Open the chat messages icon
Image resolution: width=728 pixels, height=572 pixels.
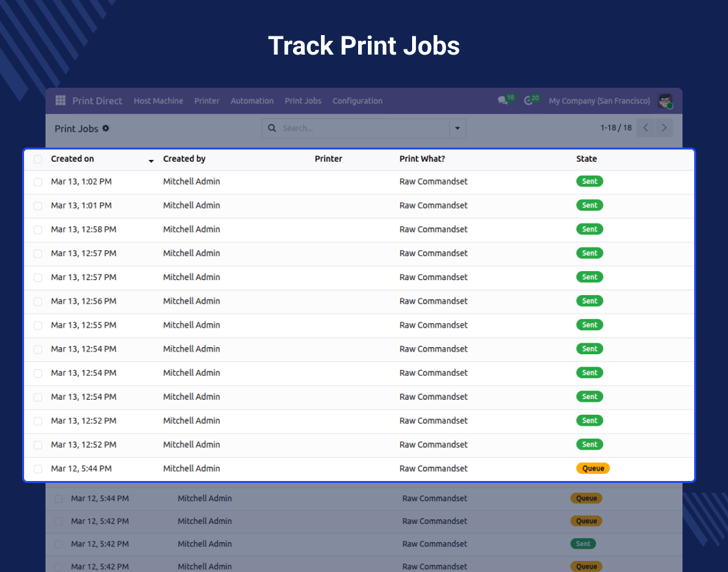coord(502,101)
